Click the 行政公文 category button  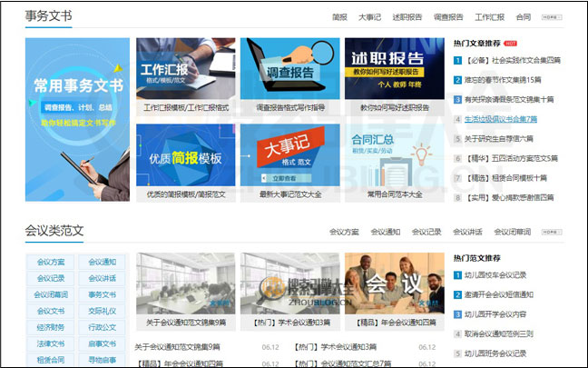pos(103,327)
